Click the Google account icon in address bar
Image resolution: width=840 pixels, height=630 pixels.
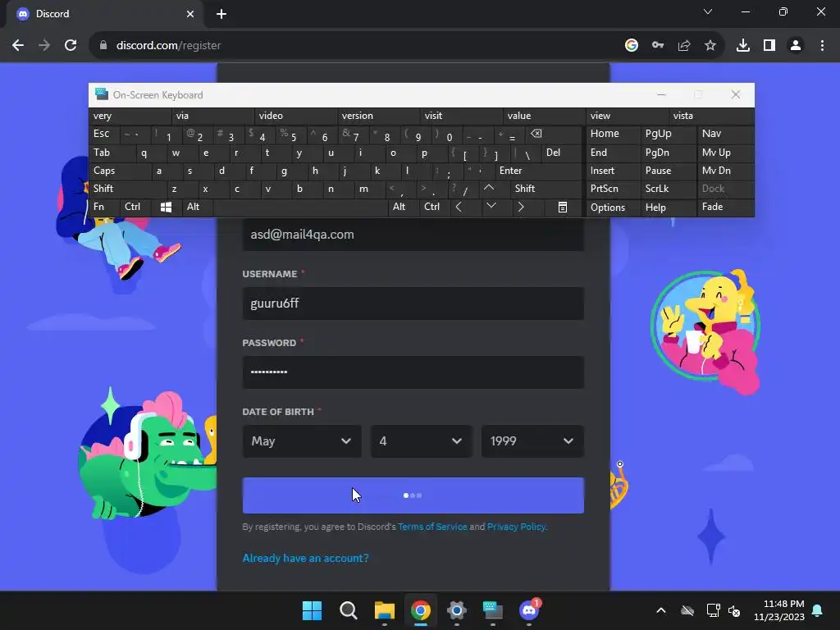coord(631,46)
